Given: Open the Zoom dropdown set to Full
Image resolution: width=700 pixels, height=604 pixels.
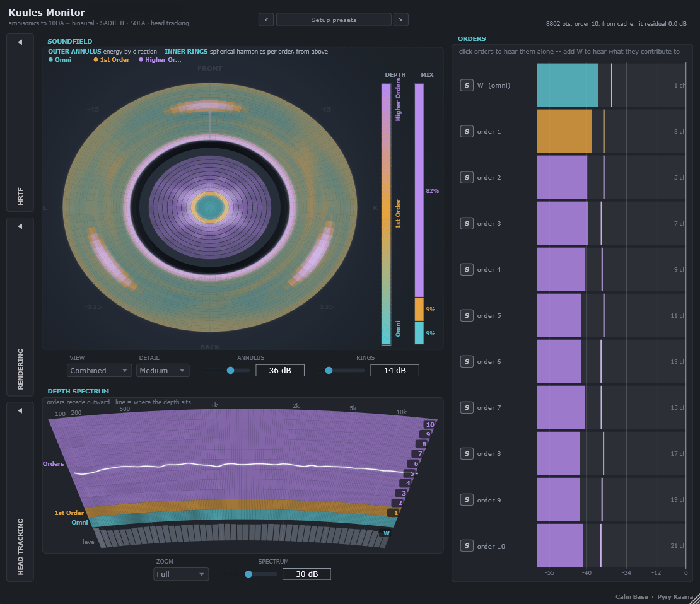Looking at the screenshot, I should pos(181,574).
